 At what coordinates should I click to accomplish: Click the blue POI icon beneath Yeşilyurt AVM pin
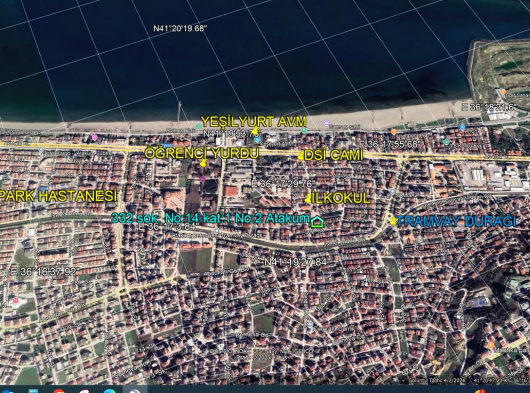[x=257, y=140]
